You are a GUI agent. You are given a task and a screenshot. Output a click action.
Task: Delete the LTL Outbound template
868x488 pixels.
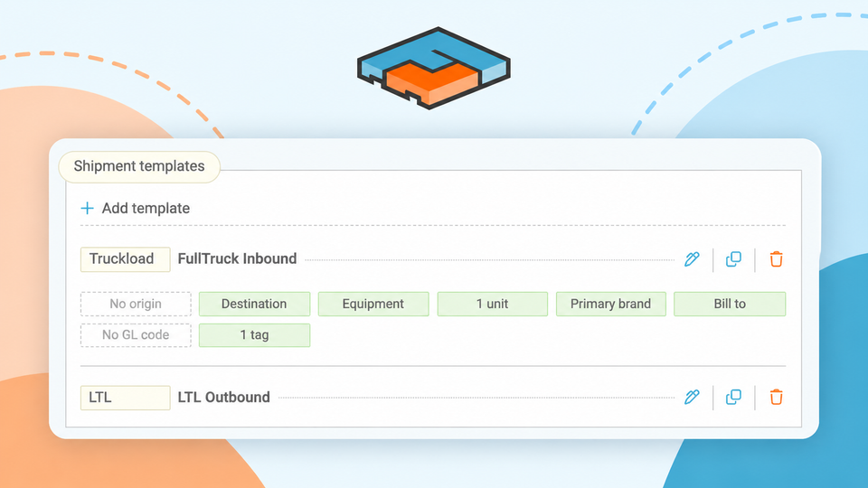(x=776, y=397)
